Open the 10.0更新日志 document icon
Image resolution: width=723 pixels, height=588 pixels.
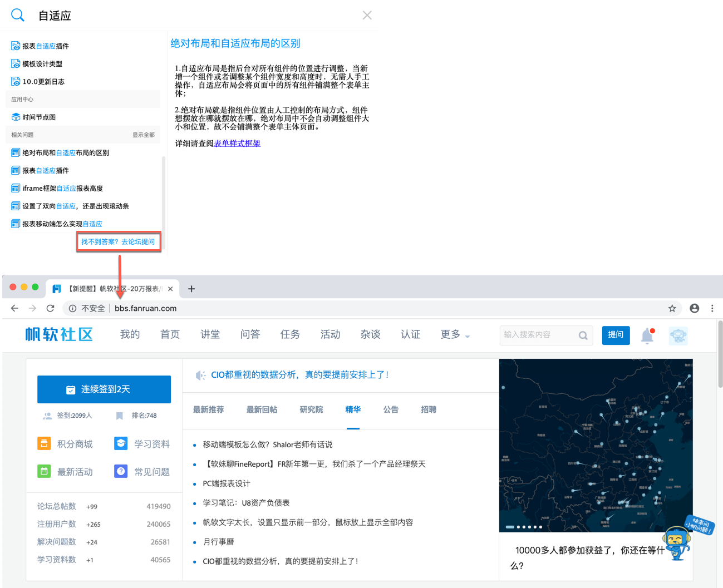click(16, 82)
